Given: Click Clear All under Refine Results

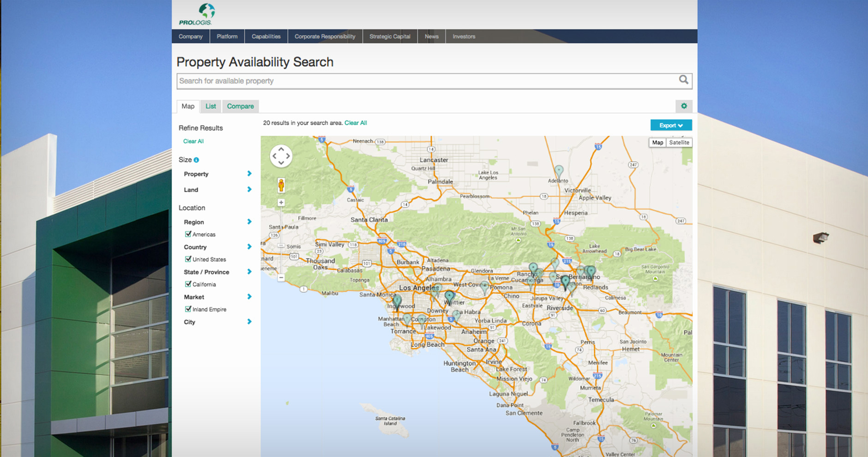Looking at the screenshot, I should (x=193, y=141).
